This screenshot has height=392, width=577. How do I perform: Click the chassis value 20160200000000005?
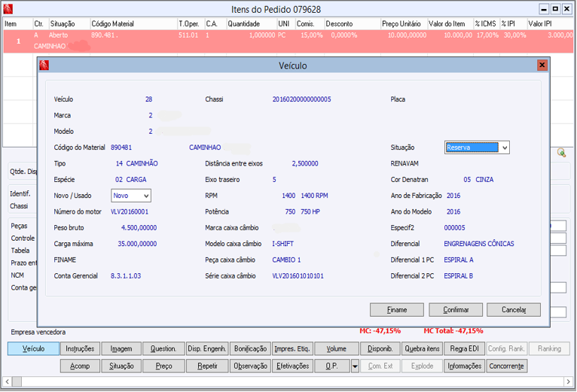(x=301, y=99)
